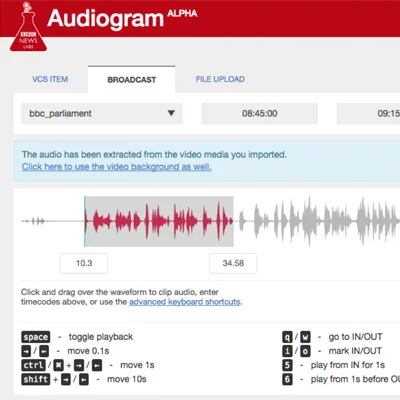The height and width of the screenshot is (400, 400).
Task: Click the 09:15 end time field
Action: [368, 114]
